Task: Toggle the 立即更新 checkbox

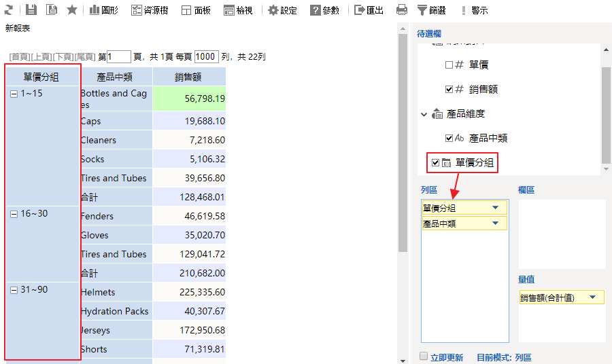Action: pyautogui.click(x=424, y=357)
